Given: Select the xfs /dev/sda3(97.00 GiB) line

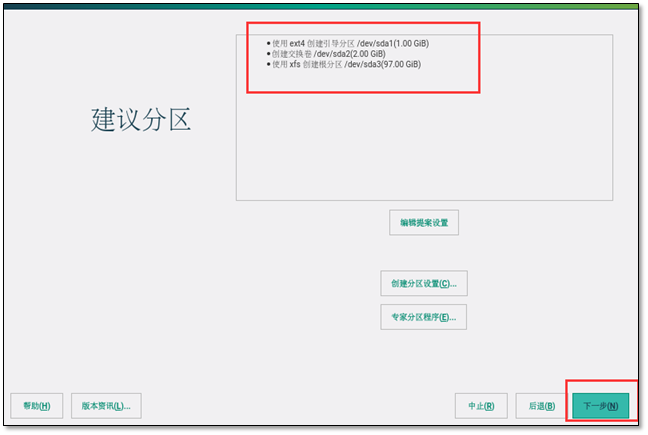Looking at the screenshot, I should (x=344, y=64).
